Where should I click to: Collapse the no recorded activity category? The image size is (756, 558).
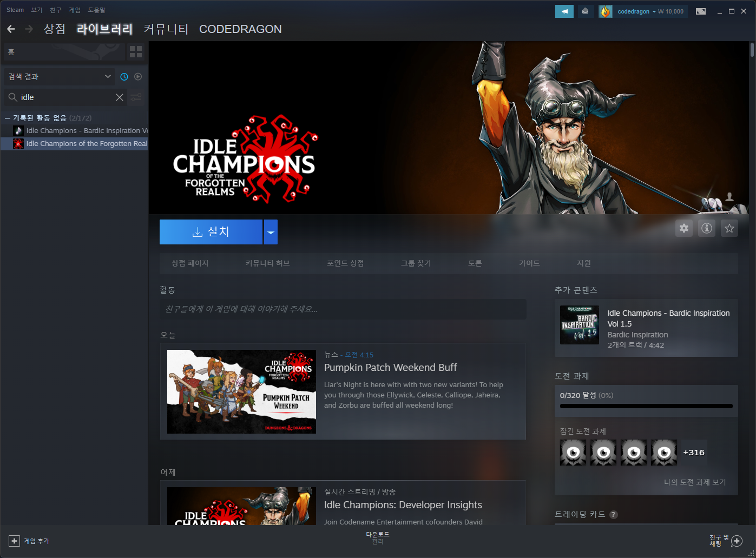(x=8, y=118)
